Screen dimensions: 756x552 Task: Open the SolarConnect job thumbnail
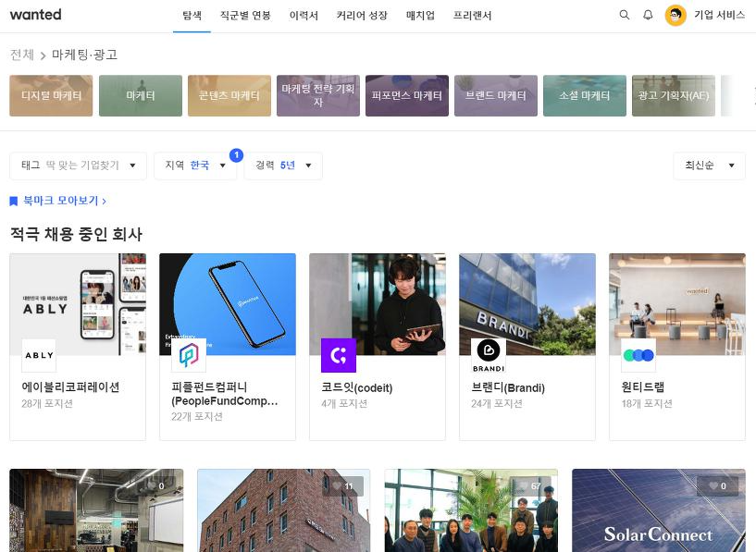[659, 510]
